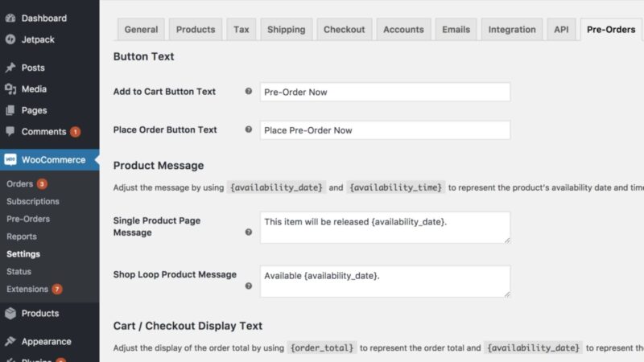
Task: Click the Orders count badge
Action: click(42, 184)
